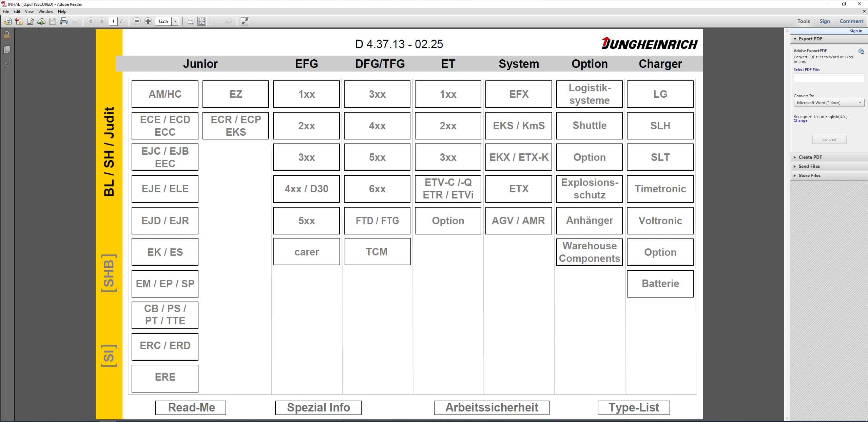868x422 pixels.
Task: Switch to read mode fullscreen icon
Action: click(245, 21)
